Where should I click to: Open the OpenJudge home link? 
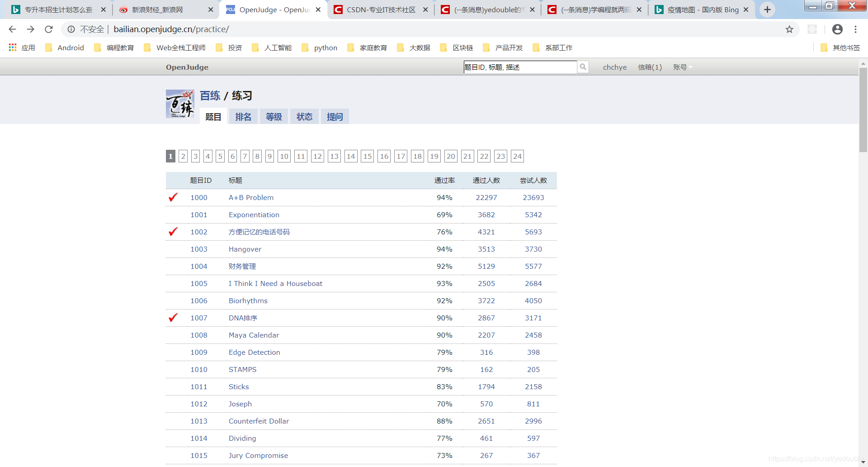click(187, 67)
